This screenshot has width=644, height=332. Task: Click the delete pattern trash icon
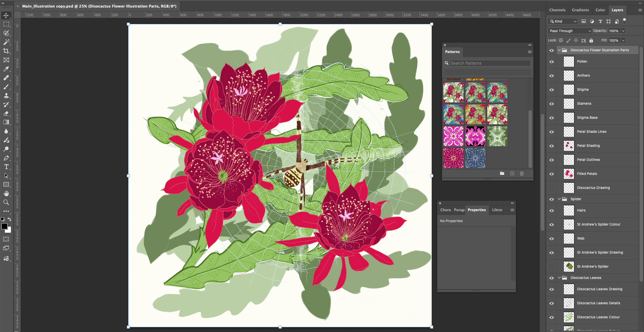point(522,174)
